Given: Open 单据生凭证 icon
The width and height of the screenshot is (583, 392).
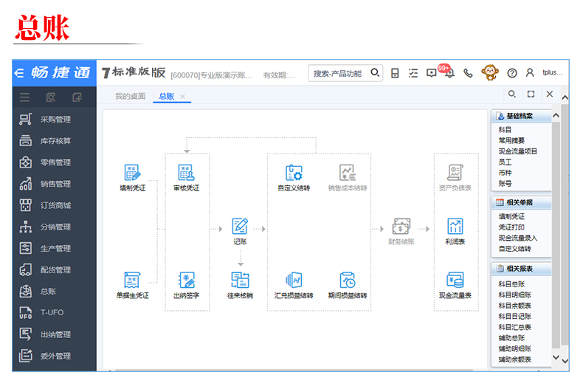Looking at the screenshot, I should 132,280.
